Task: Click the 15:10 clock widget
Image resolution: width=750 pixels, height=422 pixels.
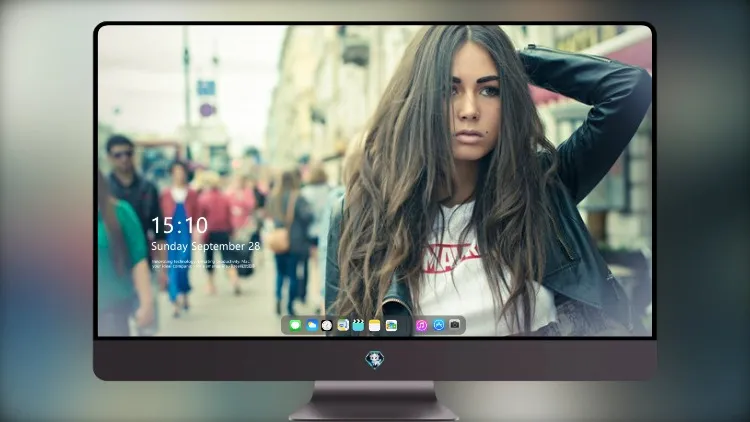Action: point(179,225)
